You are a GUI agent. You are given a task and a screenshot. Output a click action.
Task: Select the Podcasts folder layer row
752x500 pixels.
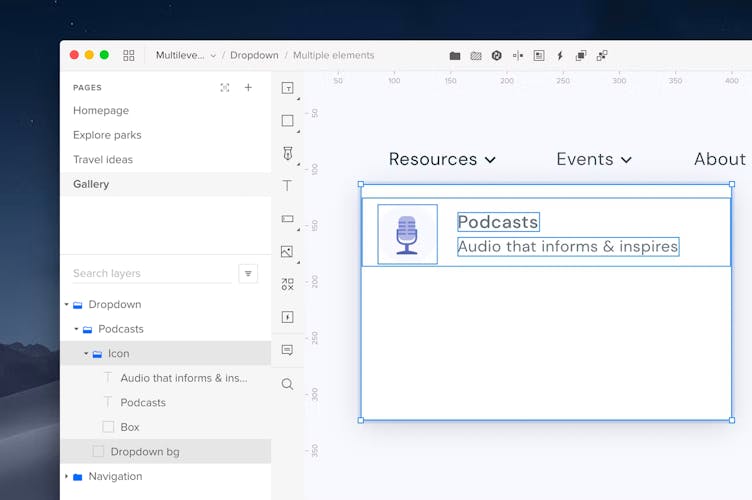click(x=165, y=329)
